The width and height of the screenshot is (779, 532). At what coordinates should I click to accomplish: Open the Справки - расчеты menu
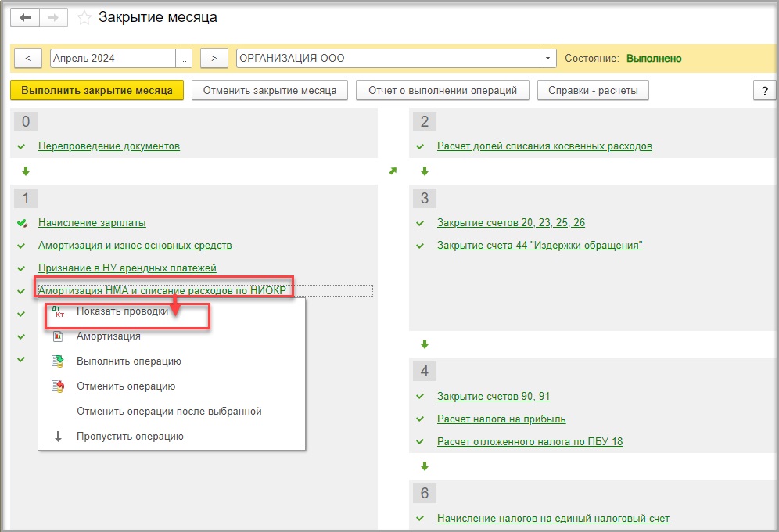point(593,91)
